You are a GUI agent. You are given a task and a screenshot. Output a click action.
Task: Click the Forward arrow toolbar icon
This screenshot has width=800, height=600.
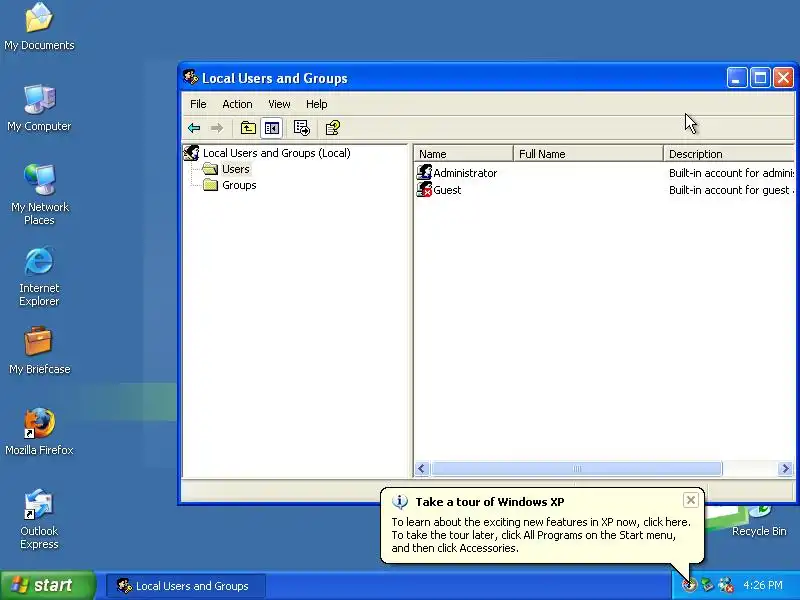click(217, 128)
